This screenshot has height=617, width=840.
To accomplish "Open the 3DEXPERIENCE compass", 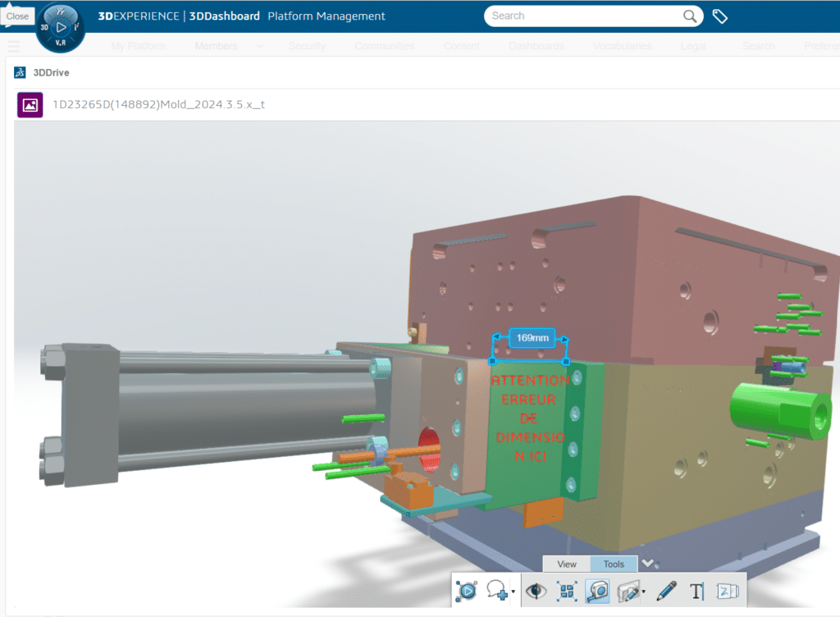I will 61,27.
